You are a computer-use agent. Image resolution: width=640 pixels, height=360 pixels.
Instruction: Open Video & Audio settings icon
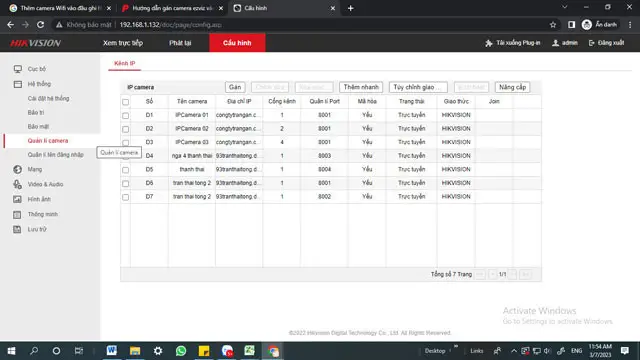click(x=18, y=184)
